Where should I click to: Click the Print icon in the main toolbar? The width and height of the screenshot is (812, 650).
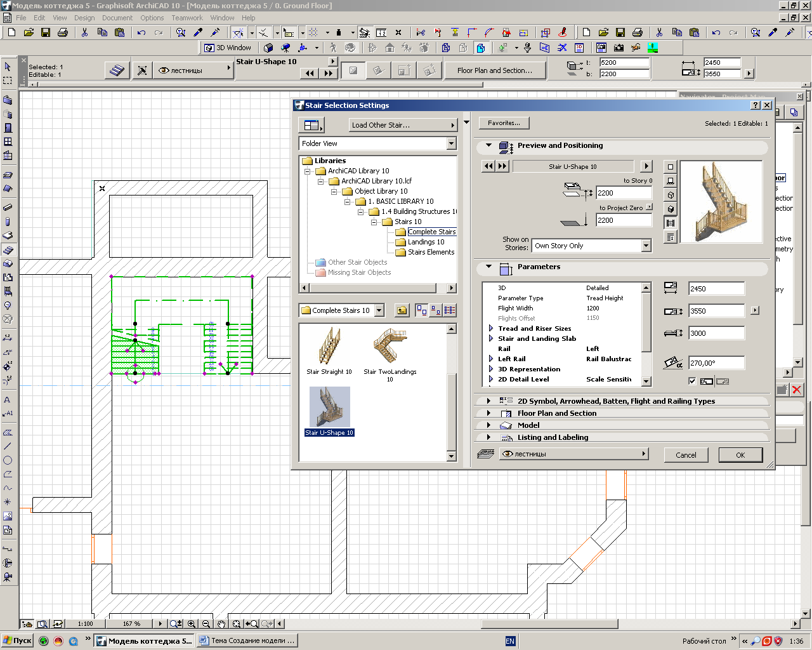[x=63, y=32]
